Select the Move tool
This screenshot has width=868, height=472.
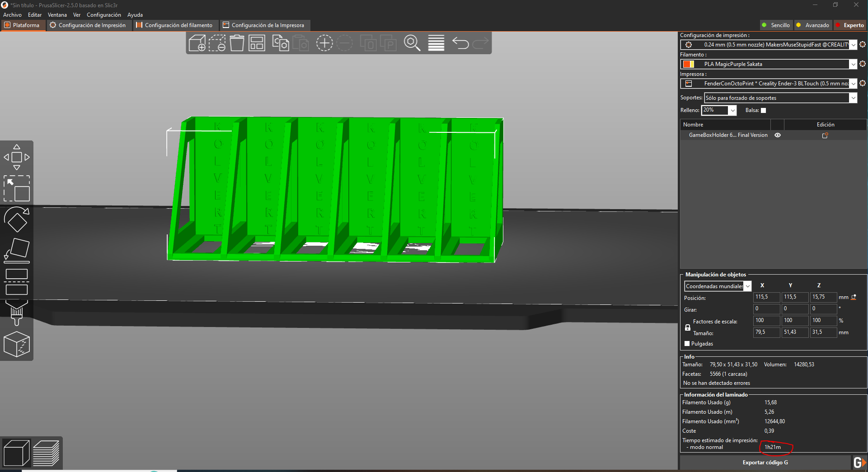(x=17, y=157)
